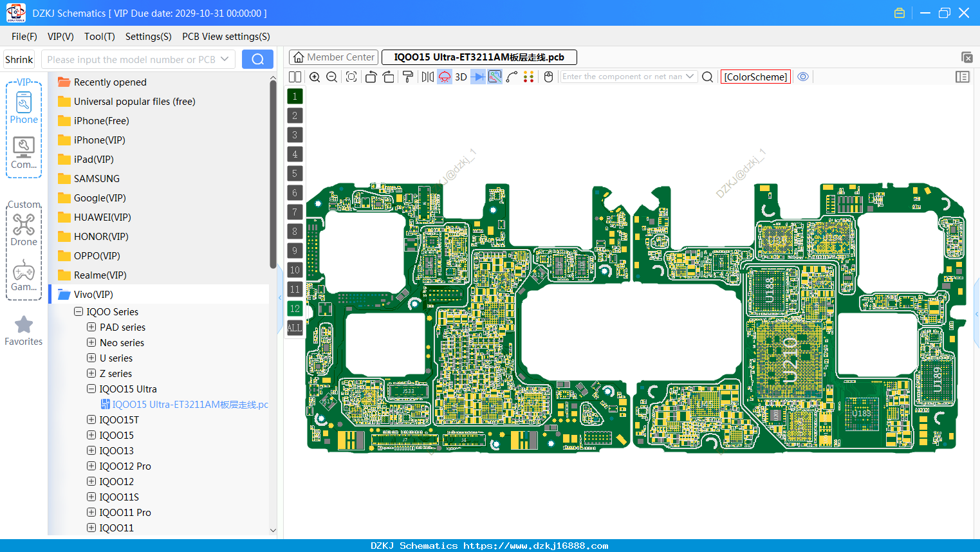The height and width of the screenshot is (552, 980).
Task: Toggle the red highlight lamp tool
Action: 445,77
